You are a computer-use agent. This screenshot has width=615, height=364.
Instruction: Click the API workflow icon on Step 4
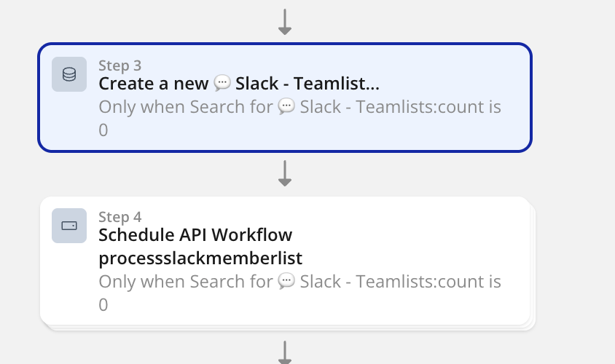tap(69, 226)
